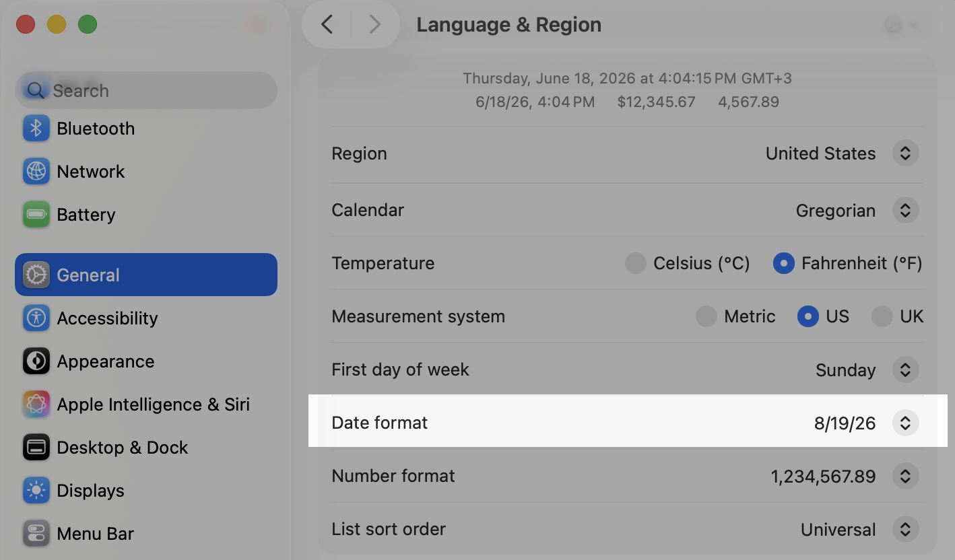Click the Appearance icon in sidebar

pyautogui.click(x=36, y=361)
